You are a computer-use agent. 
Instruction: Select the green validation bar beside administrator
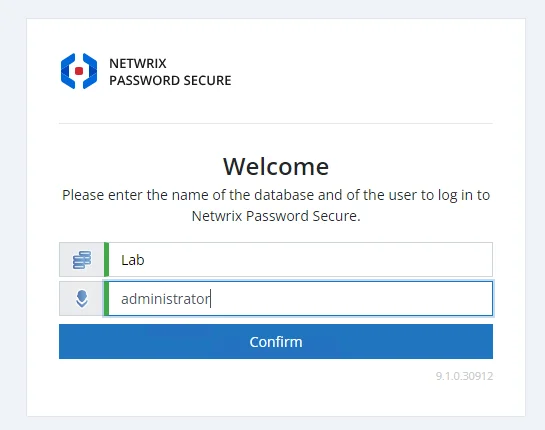tap(106, 299)
